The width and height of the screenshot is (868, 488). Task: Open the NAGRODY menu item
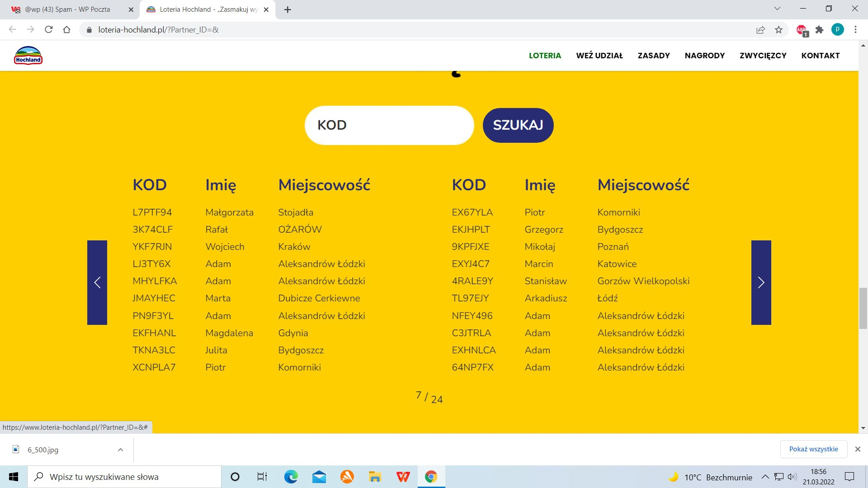pyautogui.click(x=704, y=56)
